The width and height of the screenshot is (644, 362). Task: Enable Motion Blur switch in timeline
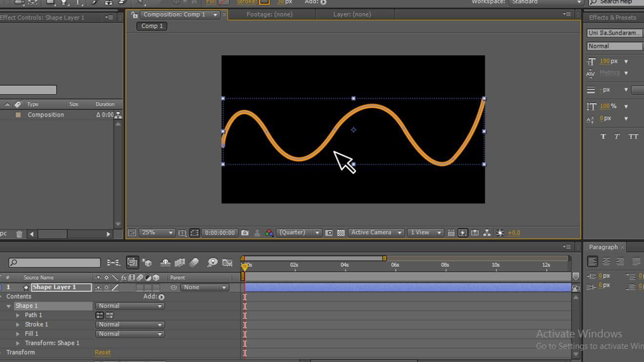(x=194, y=262)
